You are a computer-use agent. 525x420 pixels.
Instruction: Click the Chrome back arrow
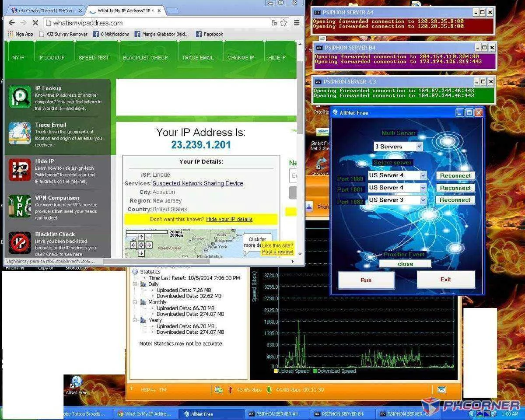12,23
